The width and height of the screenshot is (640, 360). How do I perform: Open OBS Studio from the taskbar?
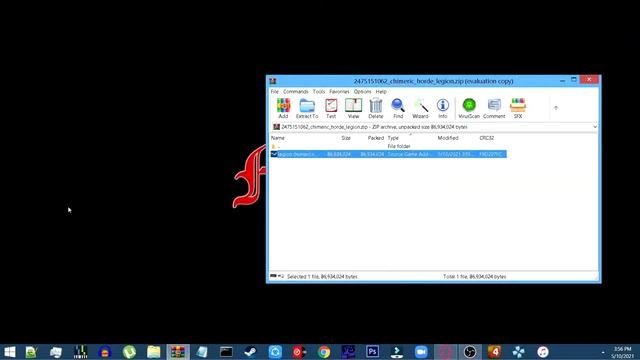tap(470, 352)
